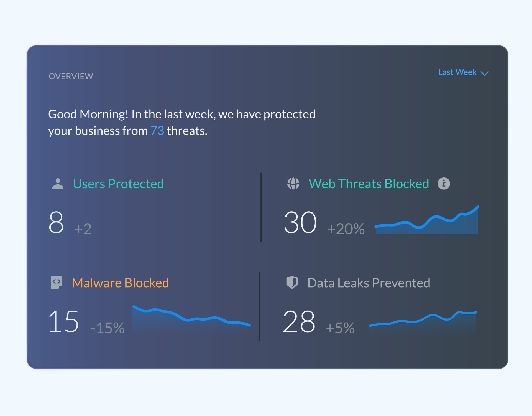Image resolution: width=532 pixels, height=416 pixels.
Task: Click the globe icon next to Web Threats Blocked
Action: click(x=293, y=183)
